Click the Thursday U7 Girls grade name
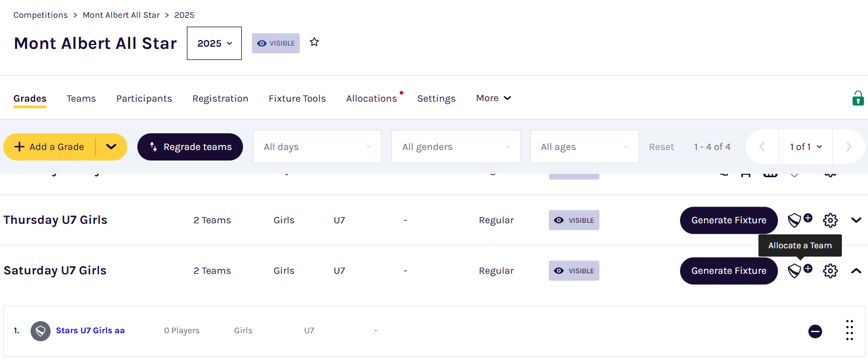Screen dimensions: 868x361 click(56, 220)
